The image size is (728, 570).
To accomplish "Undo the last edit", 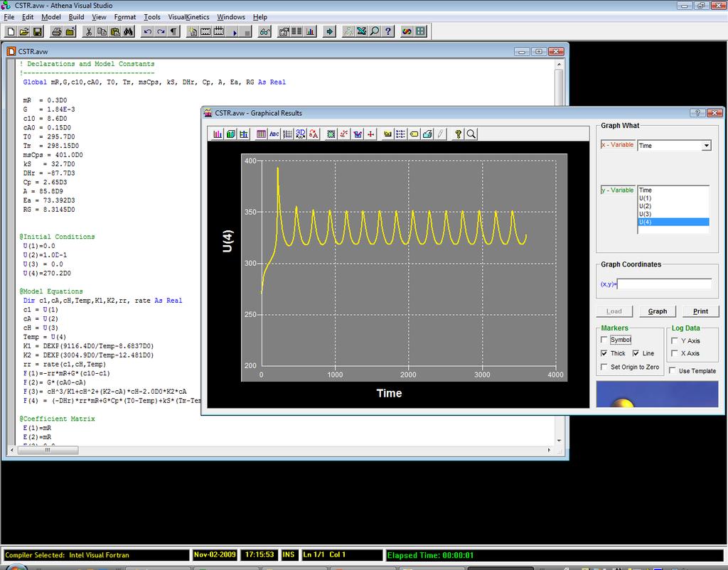I will pos(147,31).
